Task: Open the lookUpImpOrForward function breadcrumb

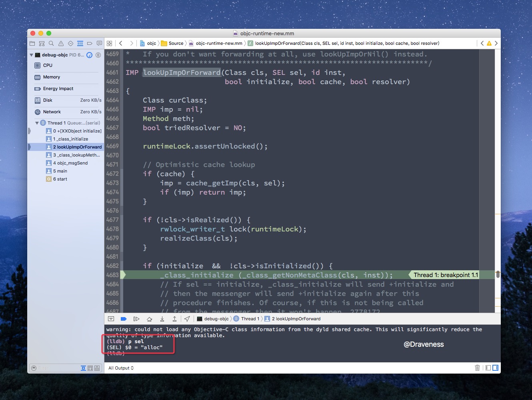Action: point(343,43)
